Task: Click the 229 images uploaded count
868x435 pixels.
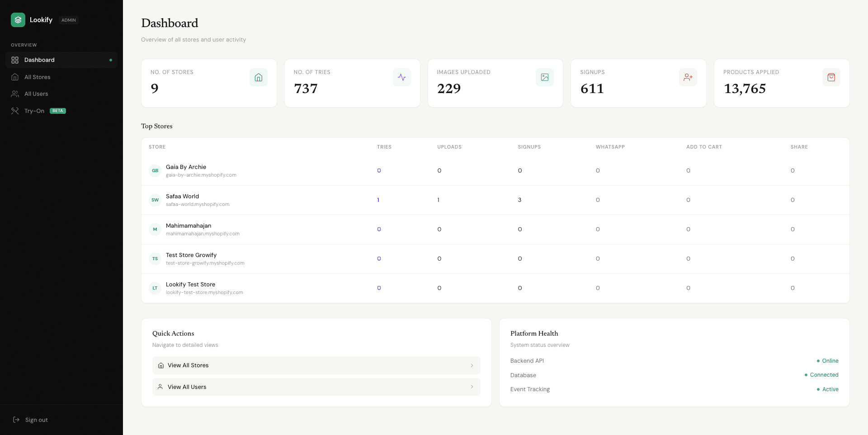Action: [x=449, y=89]
